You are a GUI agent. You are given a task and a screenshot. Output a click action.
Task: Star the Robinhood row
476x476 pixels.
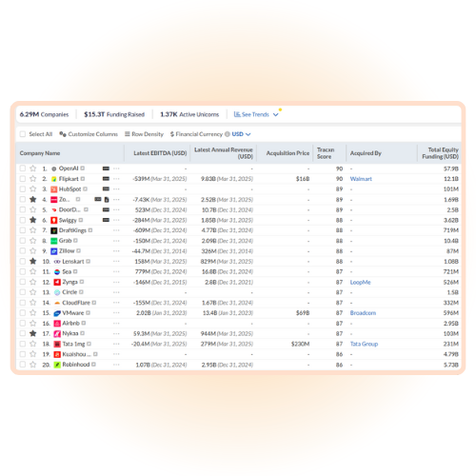[x=32, y=365]
